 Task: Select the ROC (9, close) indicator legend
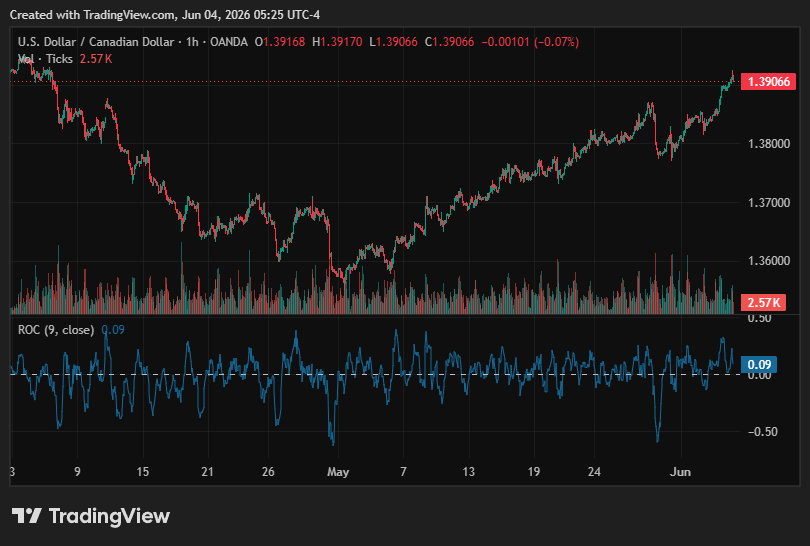[56, 330]
